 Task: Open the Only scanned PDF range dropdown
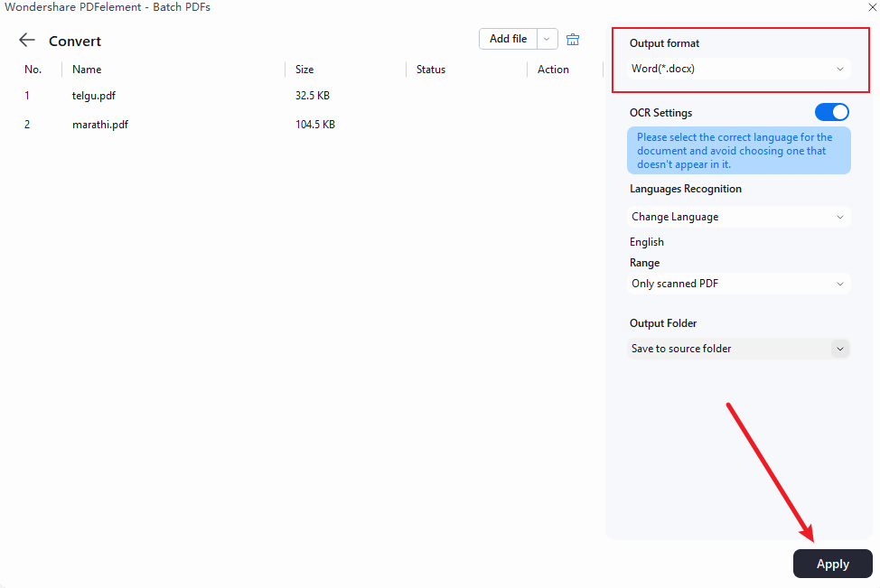738,284
